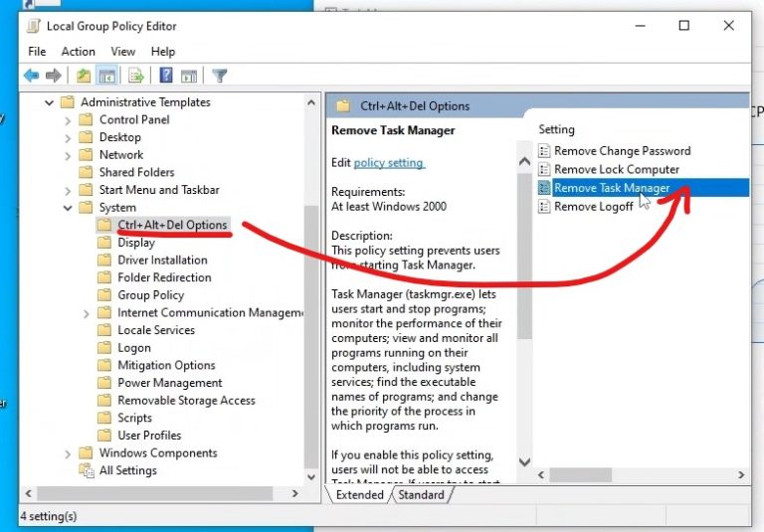764x532 pixels.
Task: Select All Settings in the tree
Action: coord(127,470)
